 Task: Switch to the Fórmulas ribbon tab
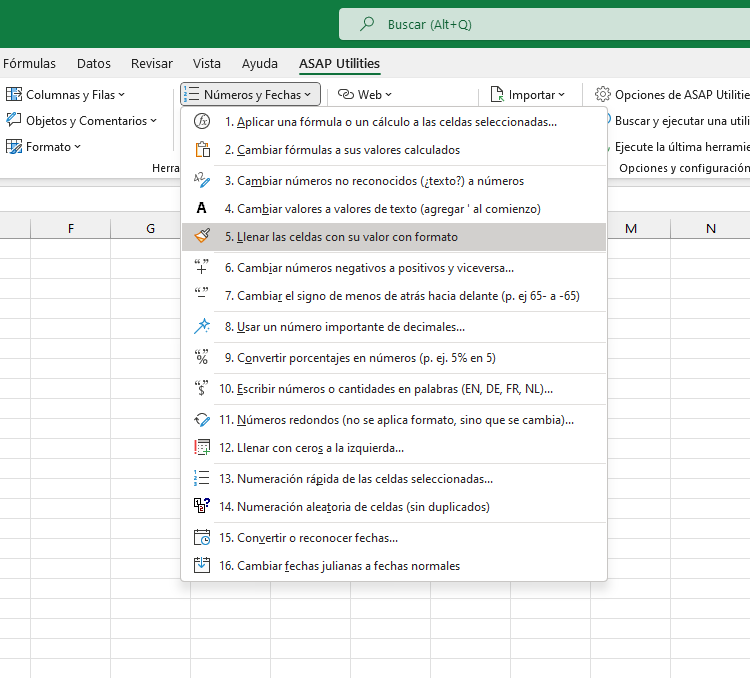pyautogui.click(x=29, y=64)
